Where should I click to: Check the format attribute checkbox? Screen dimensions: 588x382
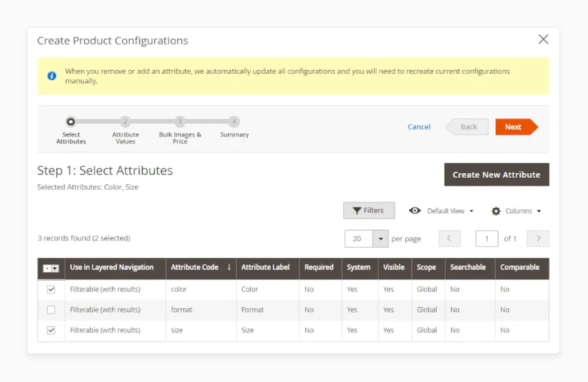(x=51, y=310)
